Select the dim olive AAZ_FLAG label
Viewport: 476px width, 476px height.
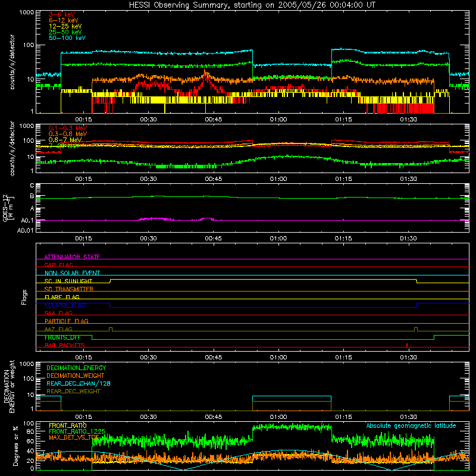58,329
